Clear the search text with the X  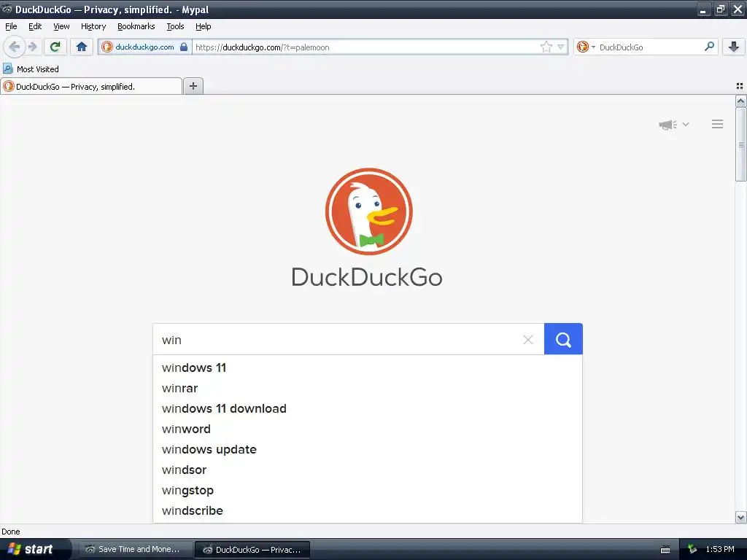[x=528, y=340]
